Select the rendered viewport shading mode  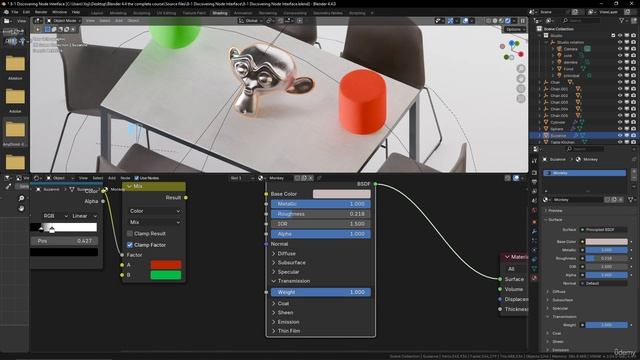click(x=508, y=20)
